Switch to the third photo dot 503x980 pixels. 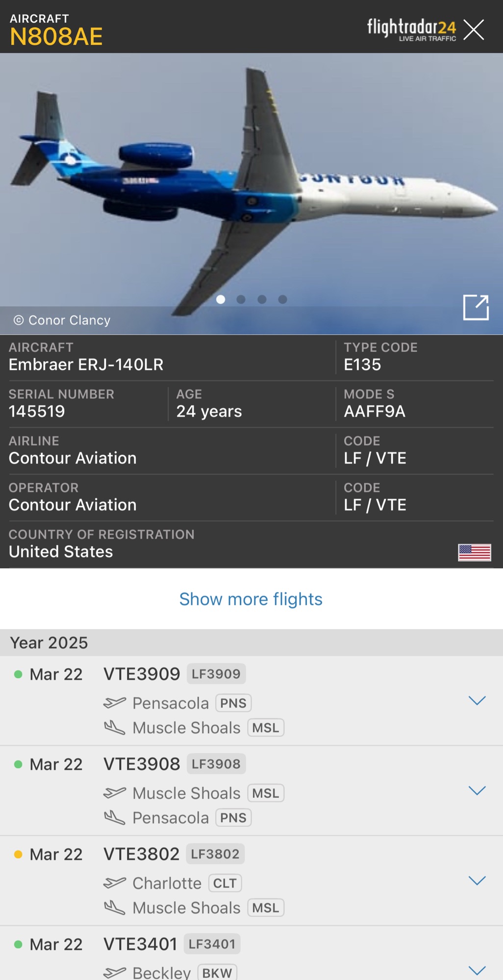(262, 299)
